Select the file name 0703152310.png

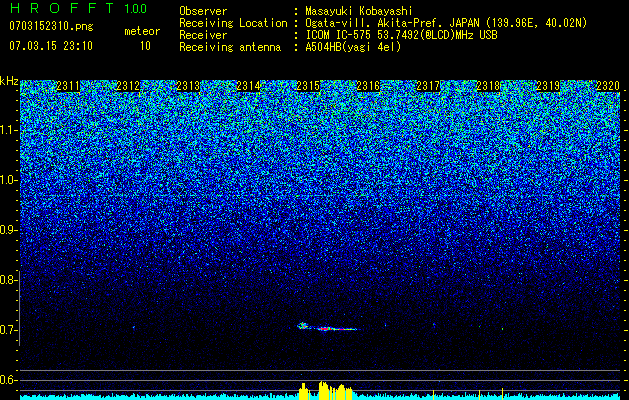click(x=51, y=27)
